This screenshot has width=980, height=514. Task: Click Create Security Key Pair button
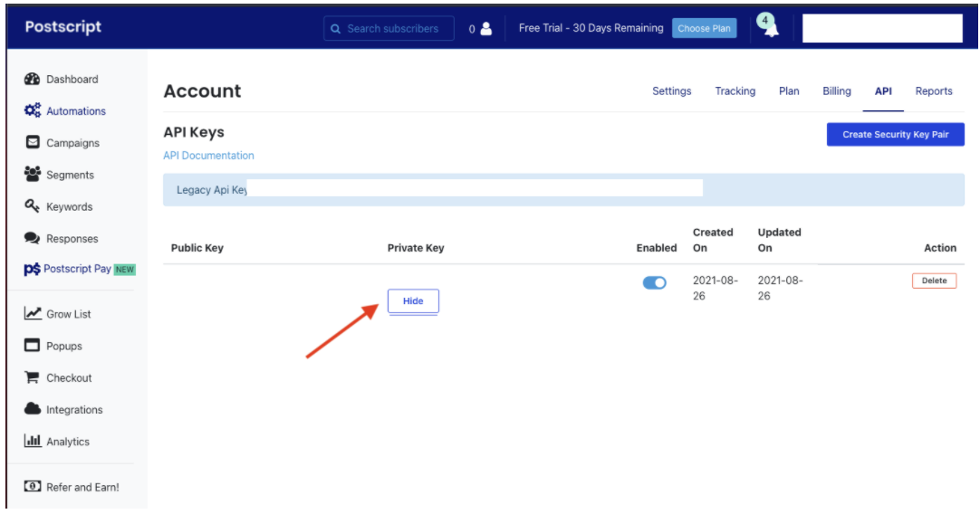click(895, 135)
